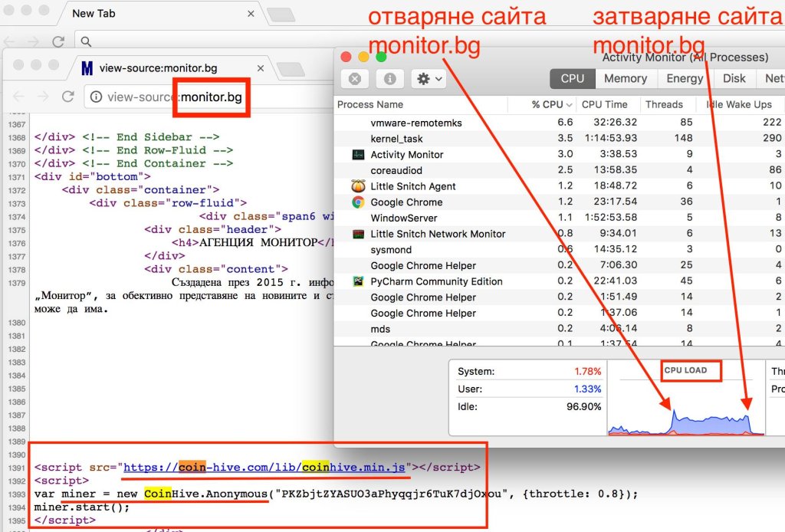Click the Quit Process stop icon in Activity Monitor

tap(355, 79)
